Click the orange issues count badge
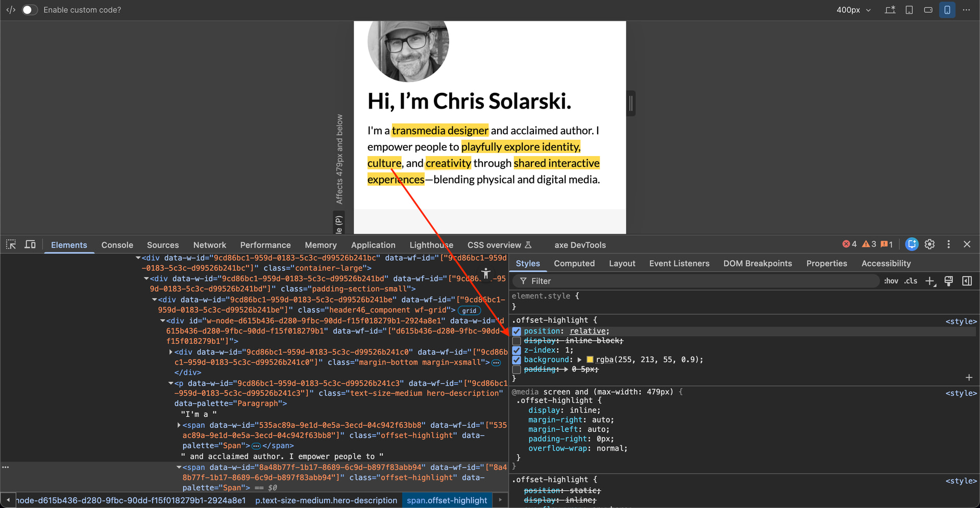 [887, 244]
